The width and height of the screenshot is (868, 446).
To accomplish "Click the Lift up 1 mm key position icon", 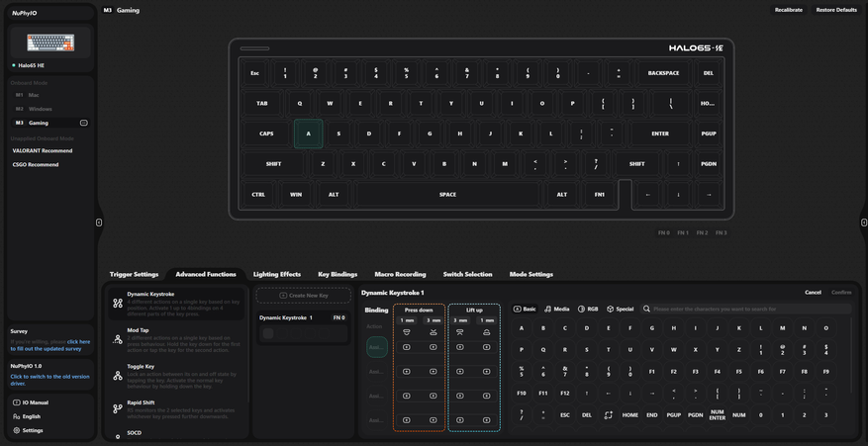I will pyautogui.click(x=486, y=332).
